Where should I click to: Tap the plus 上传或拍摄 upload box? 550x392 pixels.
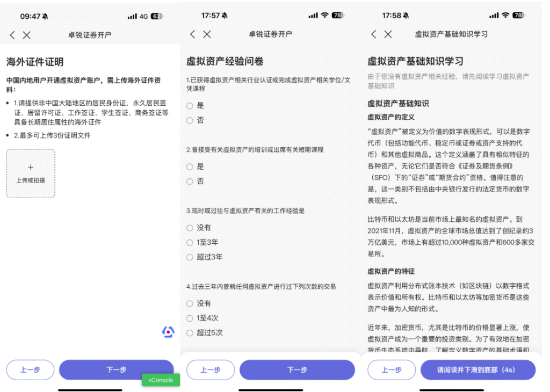click(31, 173)
